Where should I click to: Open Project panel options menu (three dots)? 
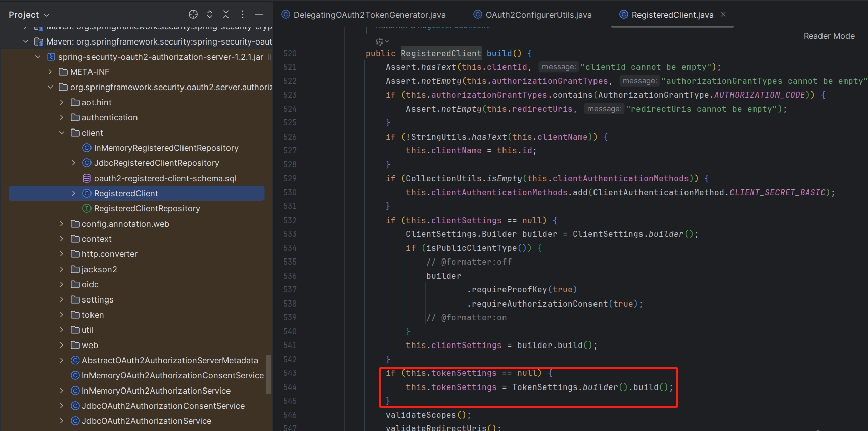243,14
